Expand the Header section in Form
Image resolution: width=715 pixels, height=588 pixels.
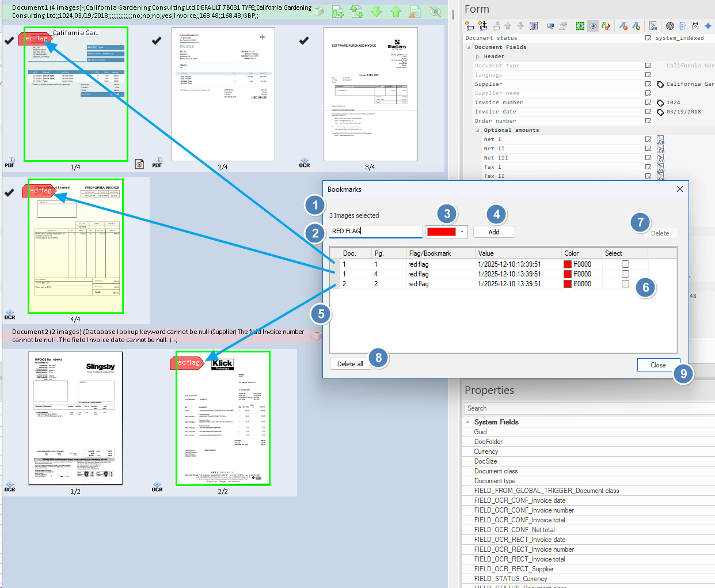pos(478,56)
